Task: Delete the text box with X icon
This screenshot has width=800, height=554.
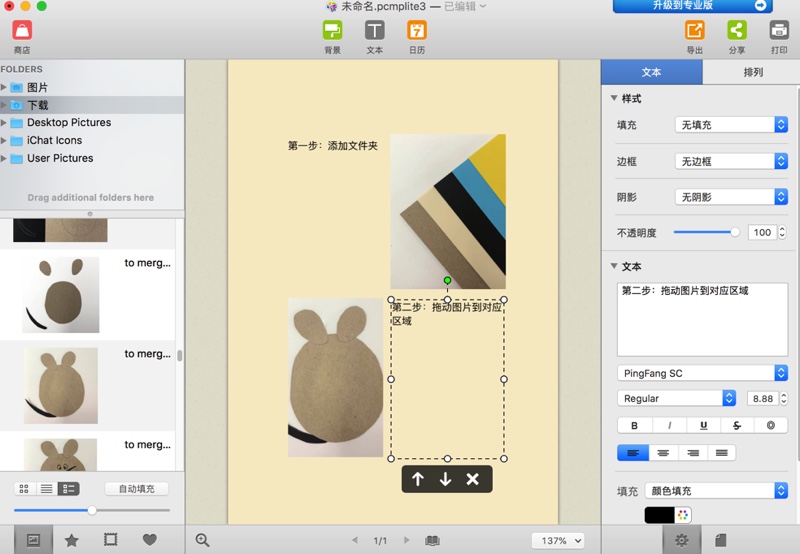Action: coord(472,479)
